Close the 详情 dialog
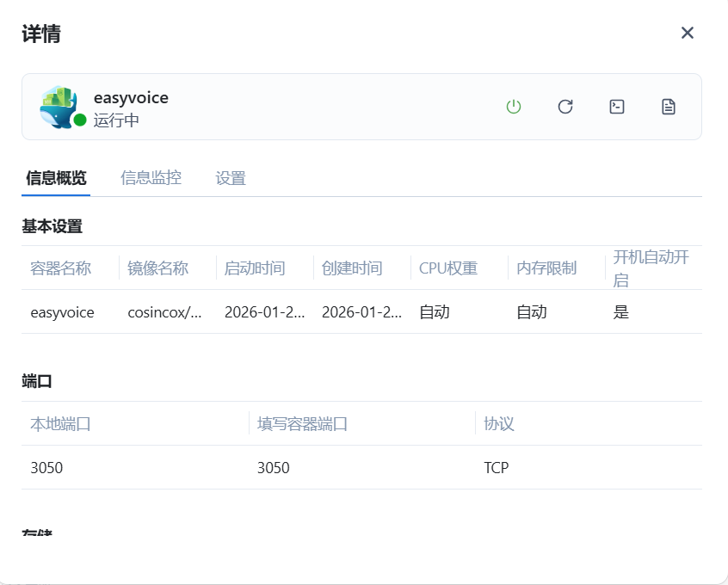This screenshot has width=728, height=585. click(688, 33)
